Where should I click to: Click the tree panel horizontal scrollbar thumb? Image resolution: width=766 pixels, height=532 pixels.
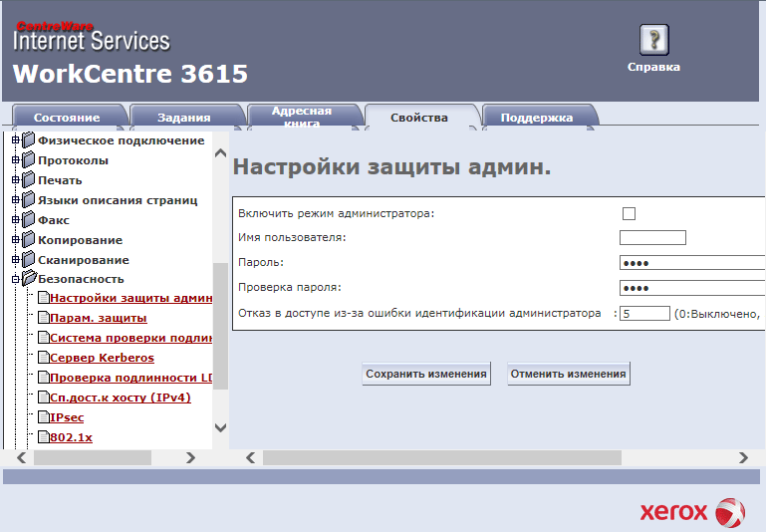click(x=93, y=457)
